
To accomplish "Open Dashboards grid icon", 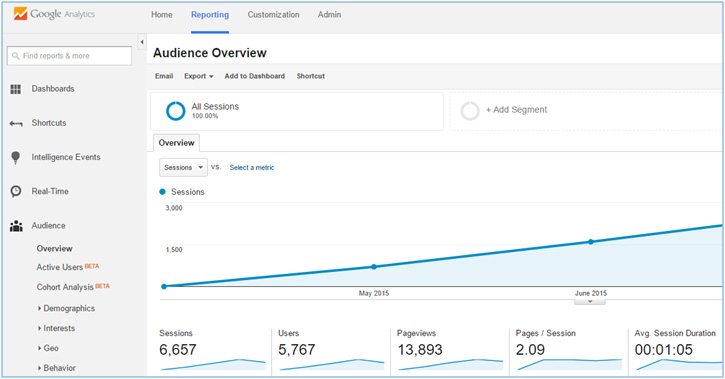I will pos(16,89).
